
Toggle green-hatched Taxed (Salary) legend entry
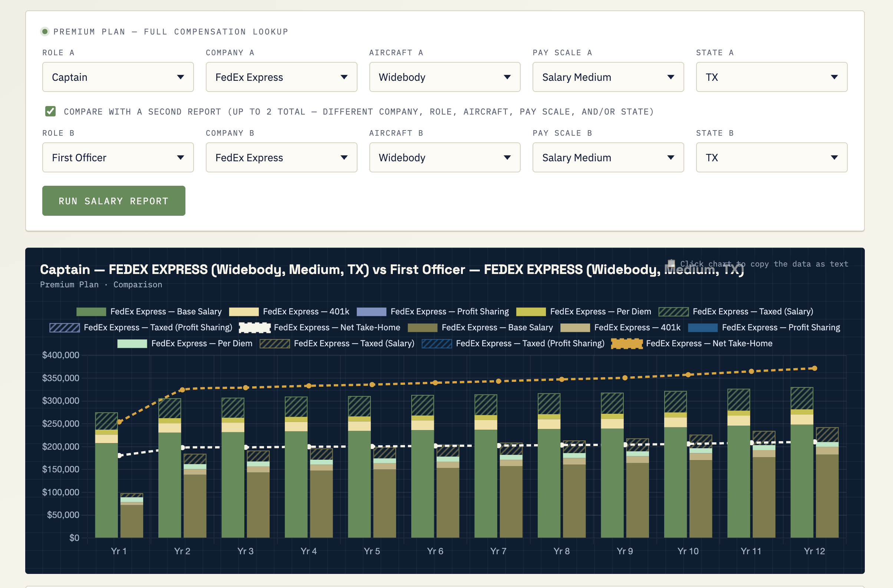pyautogui.click(x=736, y=312)
